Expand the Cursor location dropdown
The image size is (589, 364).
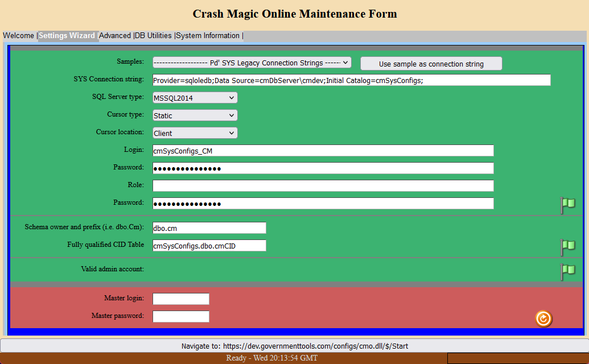click(195, 133)
